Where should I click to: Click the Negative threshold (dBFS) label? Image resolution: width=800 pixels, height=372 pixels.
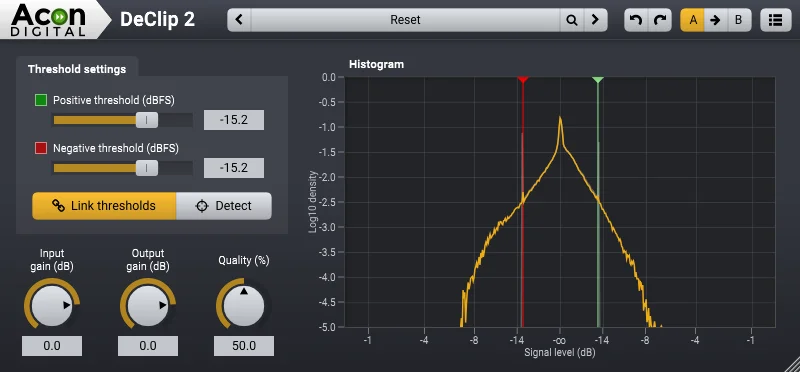click(116, 148)
